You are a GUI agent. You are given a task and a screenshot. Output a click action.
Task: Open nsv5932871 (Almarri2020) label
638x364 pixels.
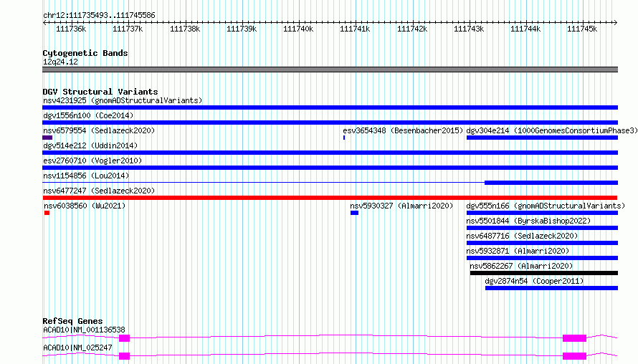coord(518,251)
